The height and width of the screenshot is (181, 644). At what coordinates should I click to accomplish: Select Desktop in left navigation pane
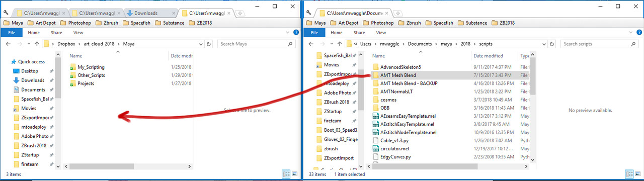pos(30,71)
